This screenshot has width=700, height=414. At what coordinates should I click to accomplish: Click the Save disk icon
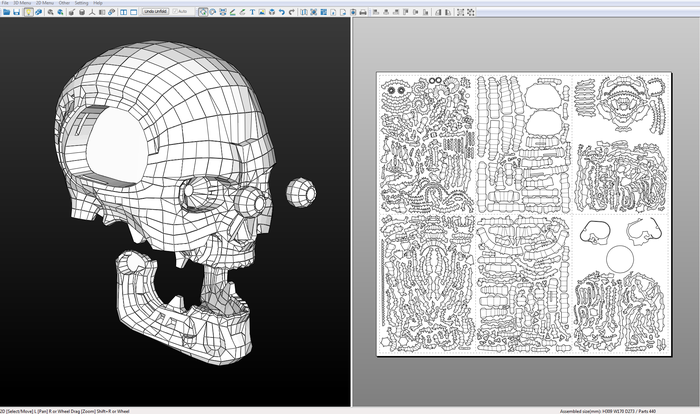pos(17,12)
